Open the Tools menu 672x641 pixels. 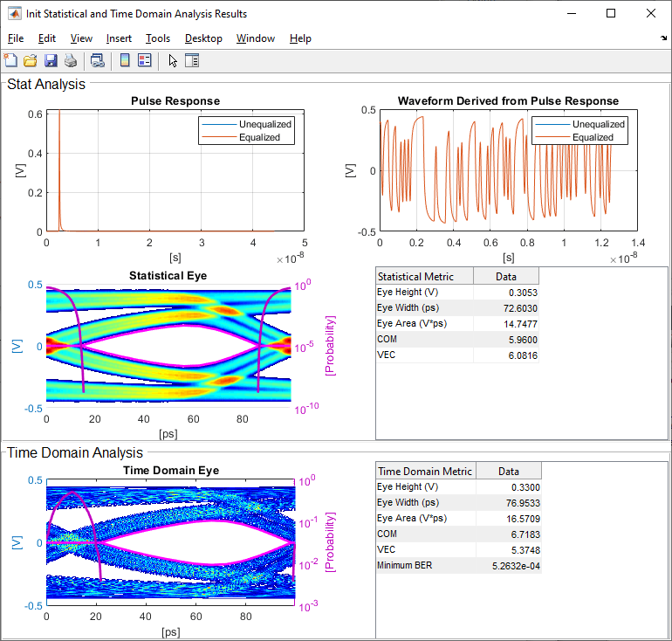point(158,38)
